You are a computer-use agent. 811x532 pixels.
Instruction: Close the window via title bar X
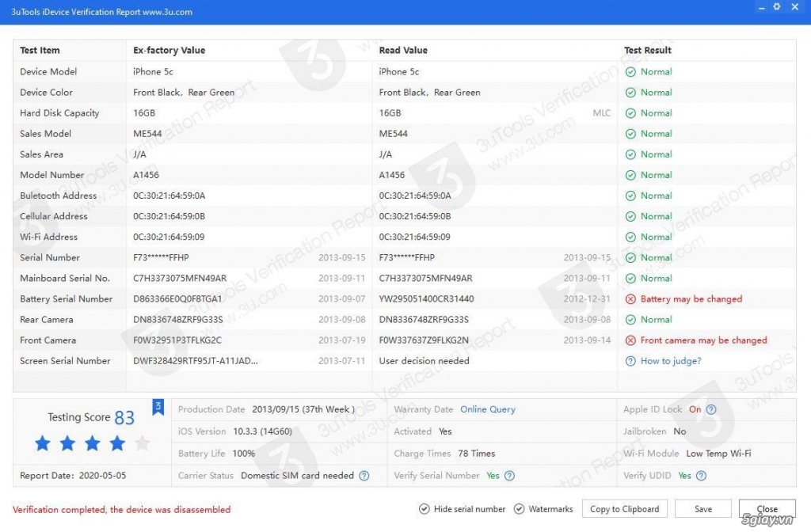tap(795, 6)
